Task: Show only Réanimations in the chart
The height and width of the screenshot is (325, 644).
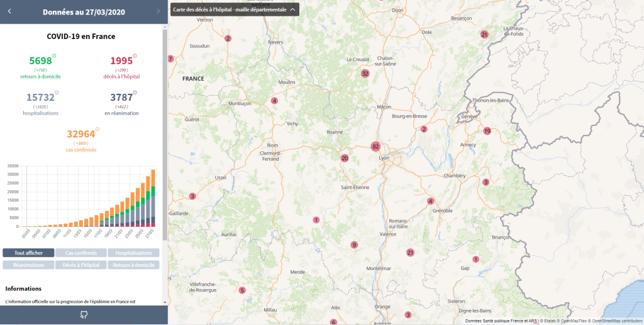Action: [x=28, y=265]
